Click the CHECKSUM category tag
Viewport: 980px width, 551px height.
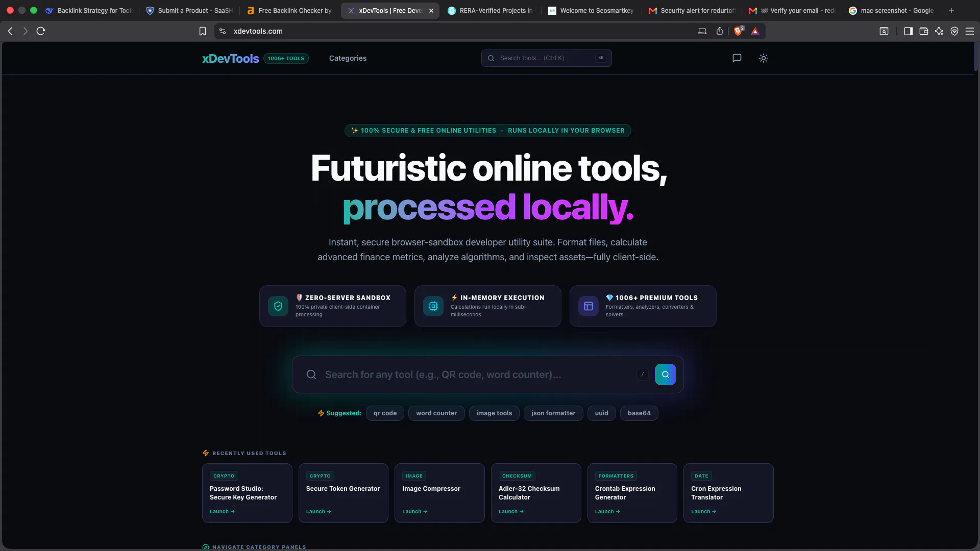517,476
